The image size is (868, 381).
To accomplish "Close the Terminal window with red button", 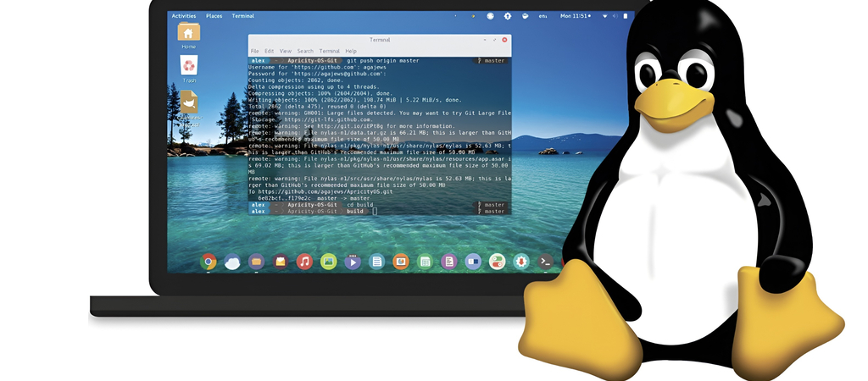I will click(504, 40).
